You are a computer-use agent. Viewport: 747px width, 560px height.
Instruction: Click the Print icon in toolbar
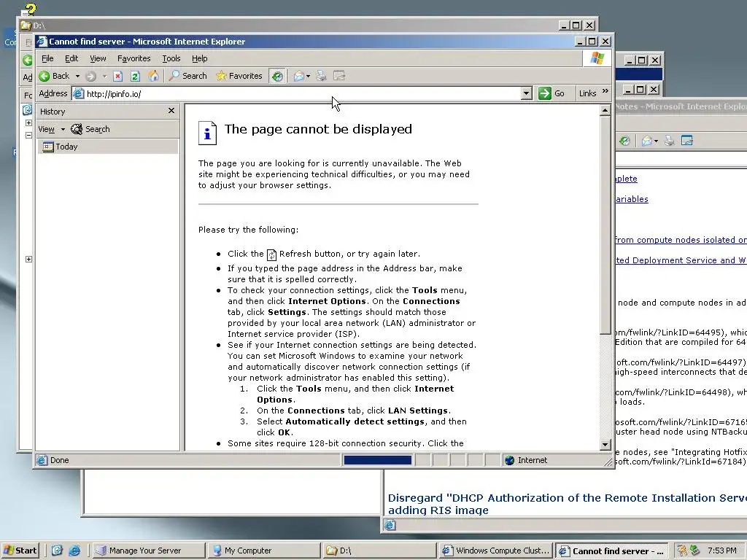coord(322,76)
